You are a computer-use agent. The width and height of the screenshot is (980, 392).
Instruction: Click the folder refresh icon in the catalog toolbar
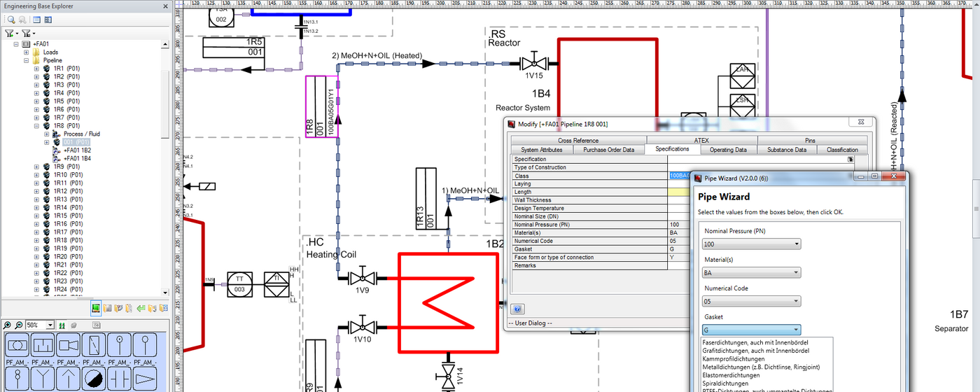coord(152,308)
